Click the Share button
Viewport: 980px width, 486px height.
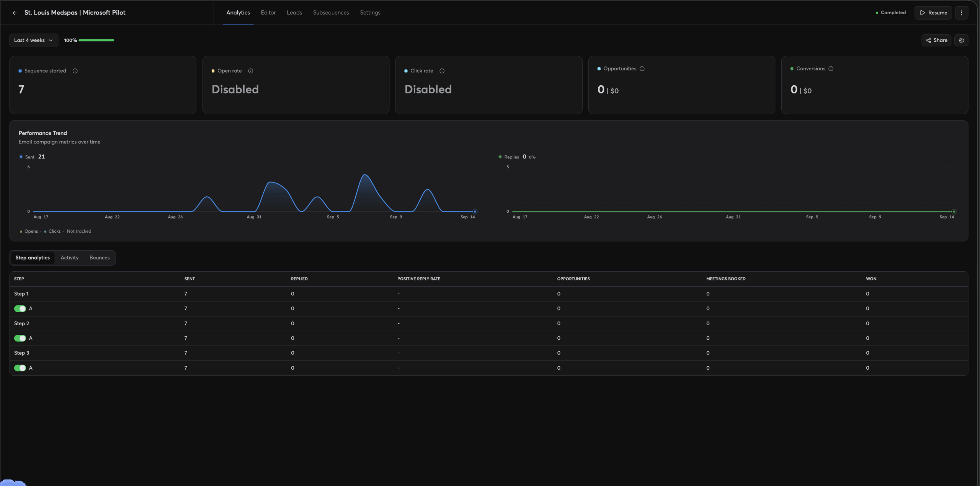(x=936, y=40)
